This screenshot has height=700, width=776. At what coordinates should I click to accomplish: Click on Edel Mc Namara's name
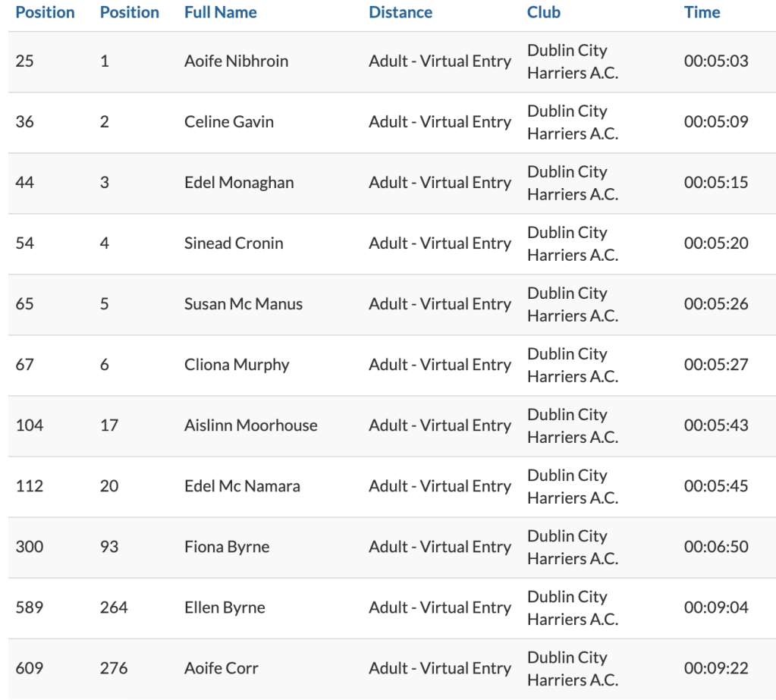[x=242, y=486]
